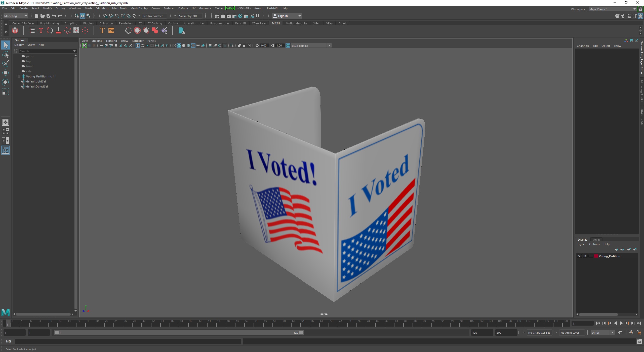644x352 pixels.
Task: Click the Create new layer icon
Action: click(x=629, y=249)
